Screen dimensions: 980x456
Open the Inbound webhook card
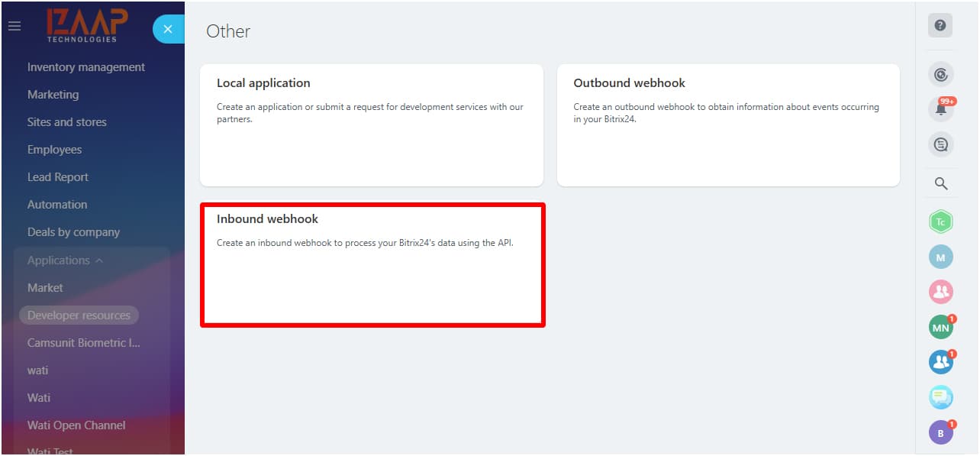[372, 265]
